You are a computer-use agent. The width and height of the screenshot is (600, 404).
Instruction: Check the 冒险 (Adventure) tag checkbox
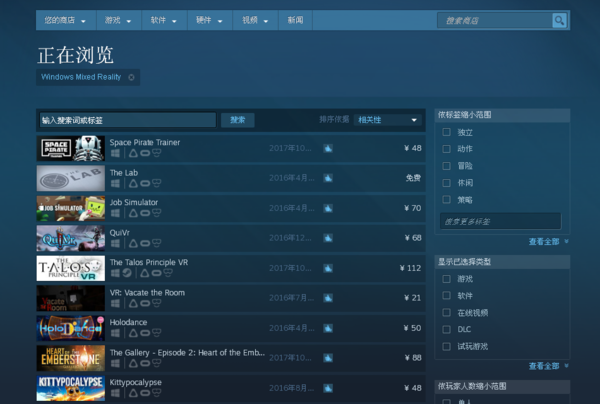coord(446,166)
